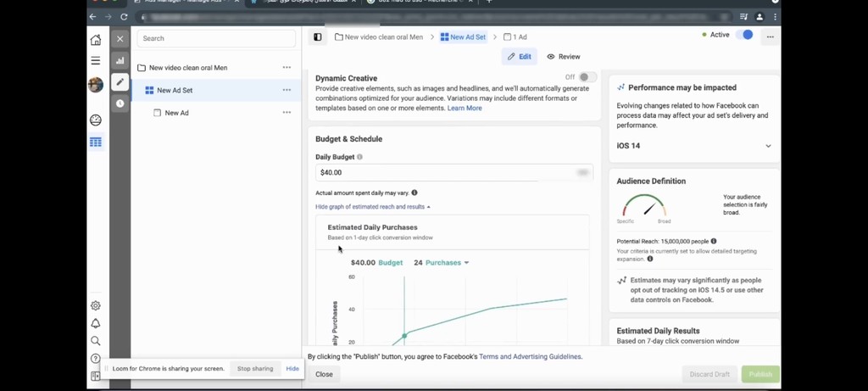This screenshot has height=391, width=868.
Task: Open Learn More link under Dynamic Creative
Action: 465,109
